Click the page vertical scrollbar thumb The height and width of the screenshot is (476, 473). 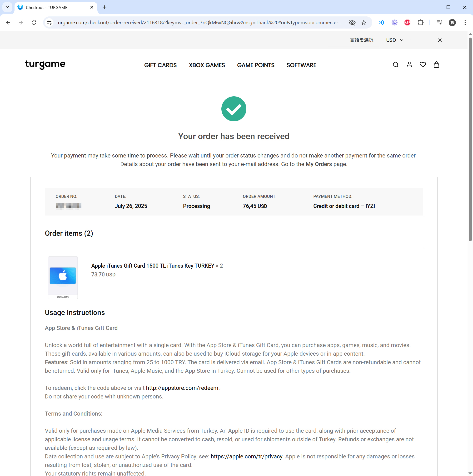click(470, 139)
